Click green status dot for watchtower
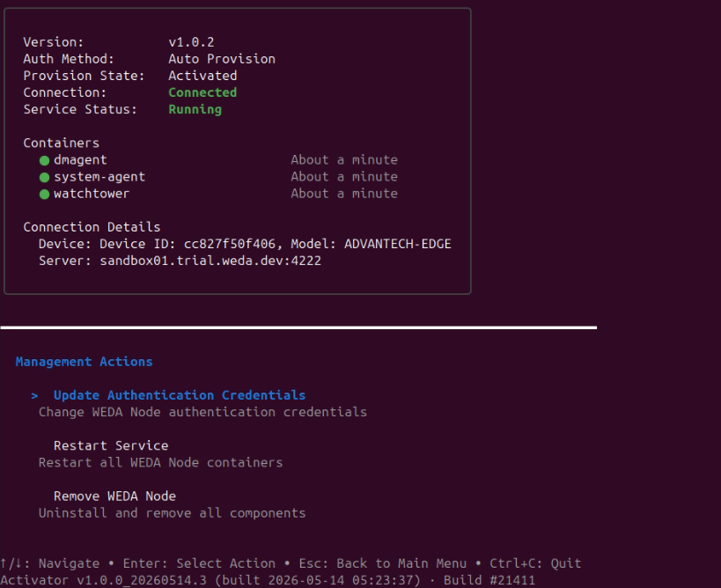Viewport: 721px width, 588px height. click(x=44, y=194)
